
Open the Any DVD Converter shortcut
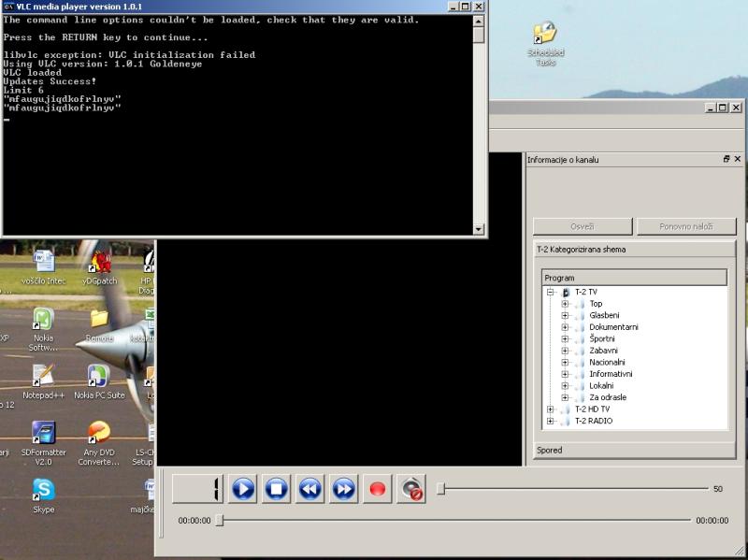pyautogui.click(x=98, y=433)
